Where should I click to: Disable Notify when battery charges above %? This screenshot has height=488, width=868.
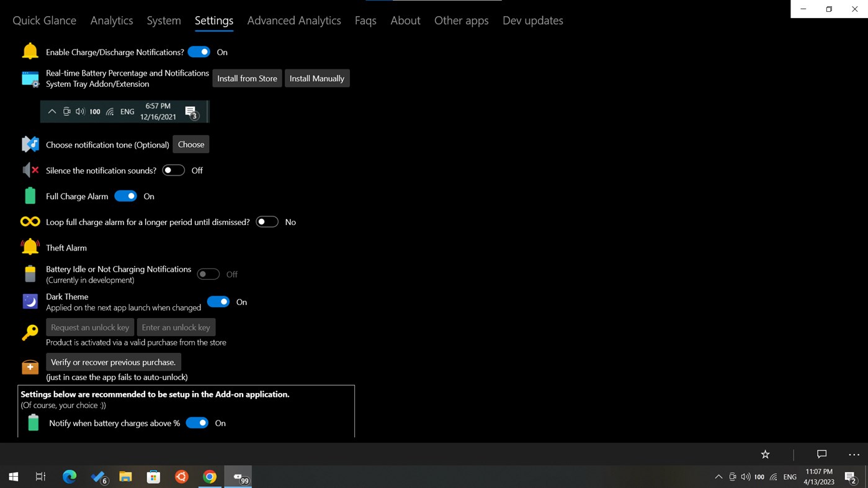(x=197, y=422)
